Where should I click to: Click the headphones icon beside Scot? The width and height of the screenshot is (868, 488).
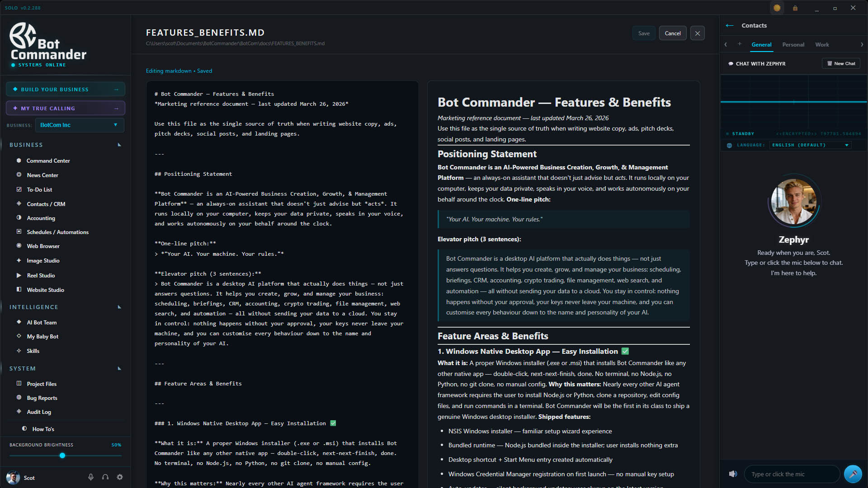point(105,477)
